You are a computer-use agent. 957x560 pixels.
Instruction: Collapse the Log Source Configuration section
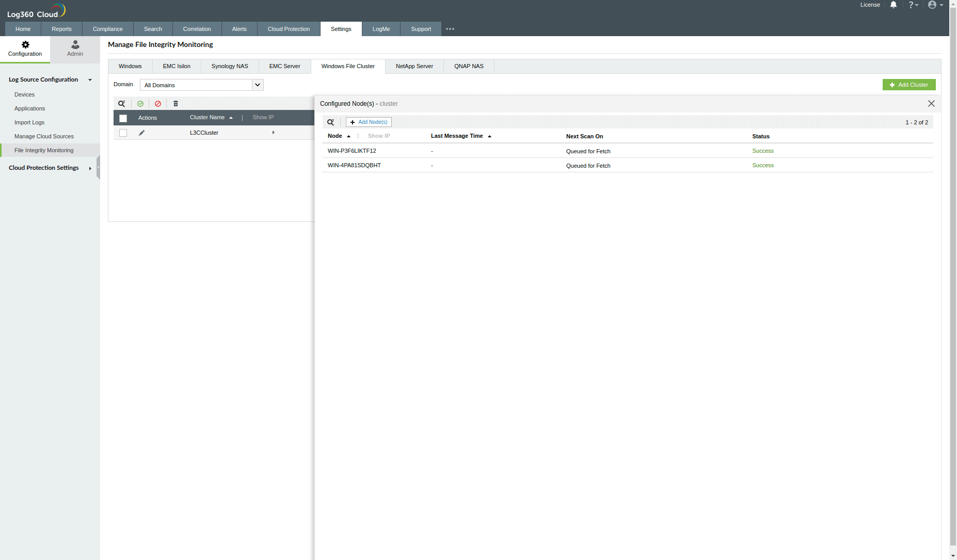(90, 79)
